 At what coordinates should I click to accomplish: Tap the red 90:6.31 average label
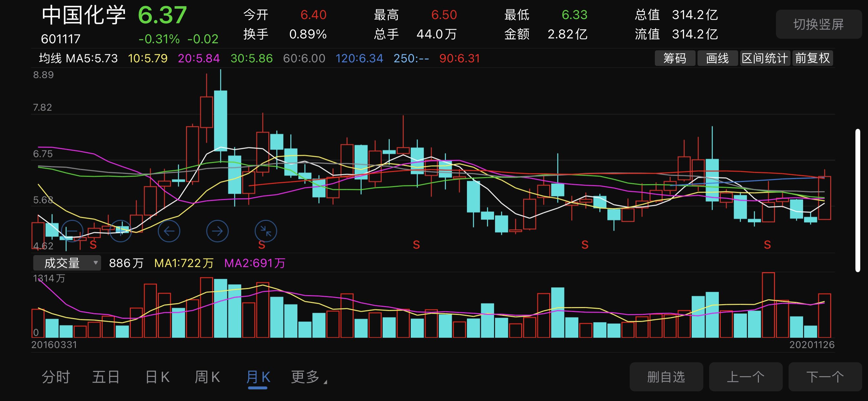(459, 58)
